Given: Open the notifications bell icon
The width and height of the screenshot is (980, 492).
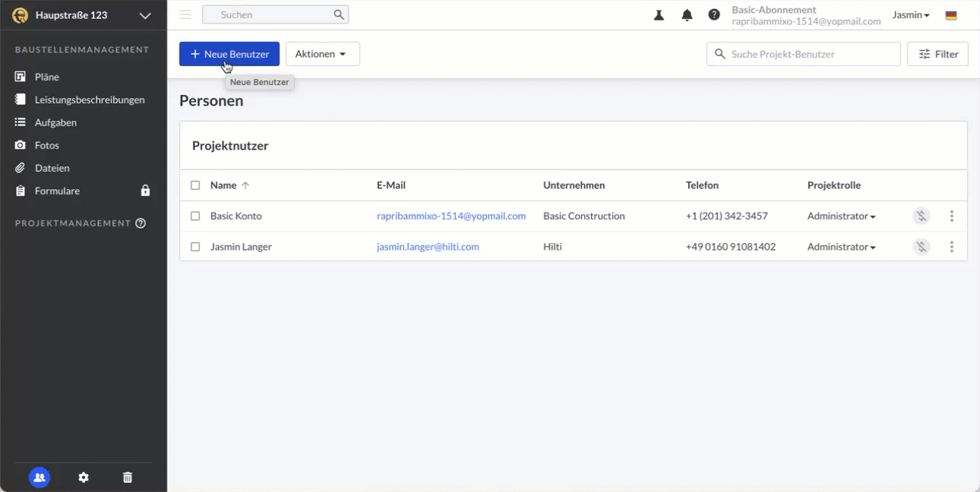Looking at the screenshot, I should pos(687,15).
